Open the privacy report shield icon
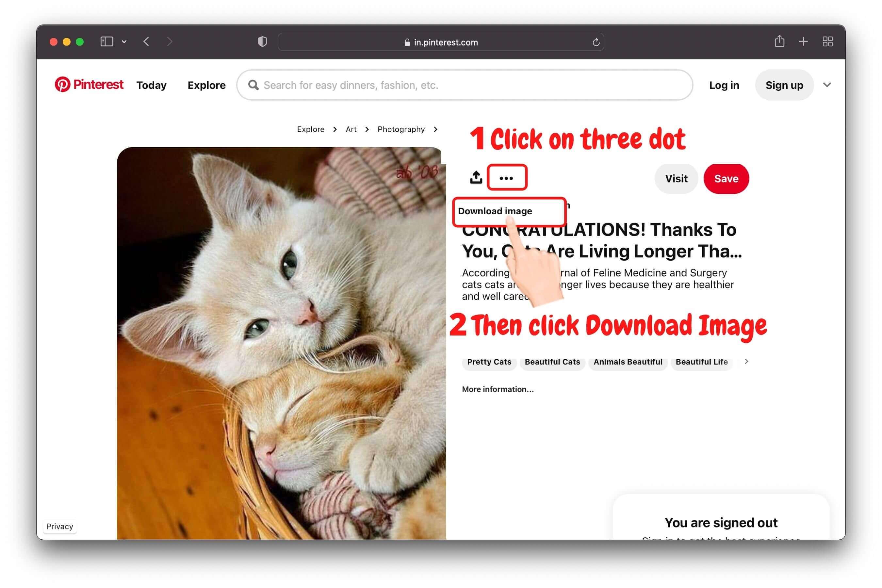The height and width of the screenshot is (588, 882). pyautogui.click(x=263, y=41)
